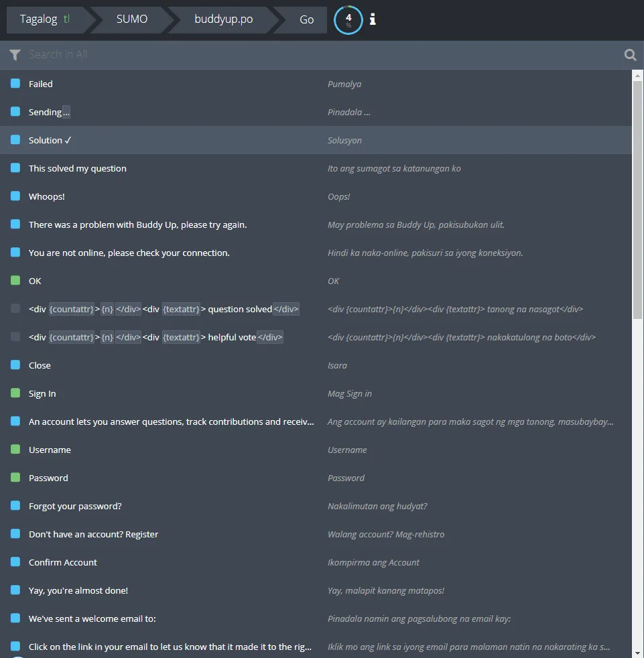Viewport: 644px width, 658px height.
Task: Toggle status box for OK string
Action: pyautogui.click(x=15, y=280)
